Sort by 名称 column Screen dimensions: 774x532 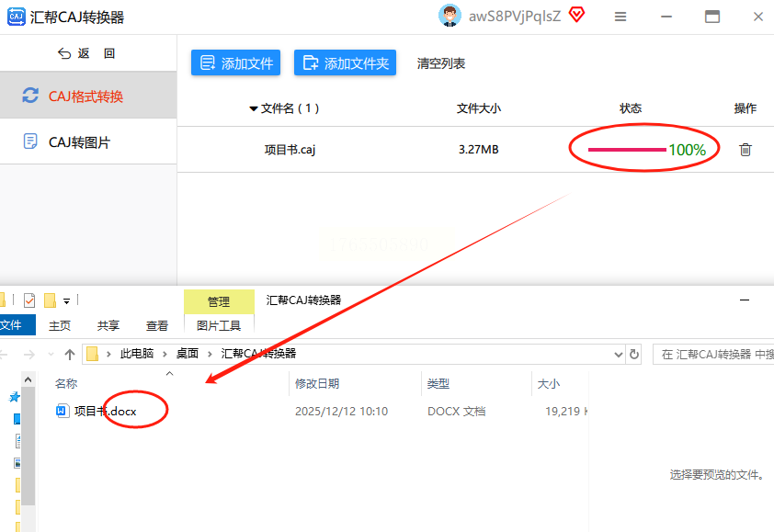66,383
